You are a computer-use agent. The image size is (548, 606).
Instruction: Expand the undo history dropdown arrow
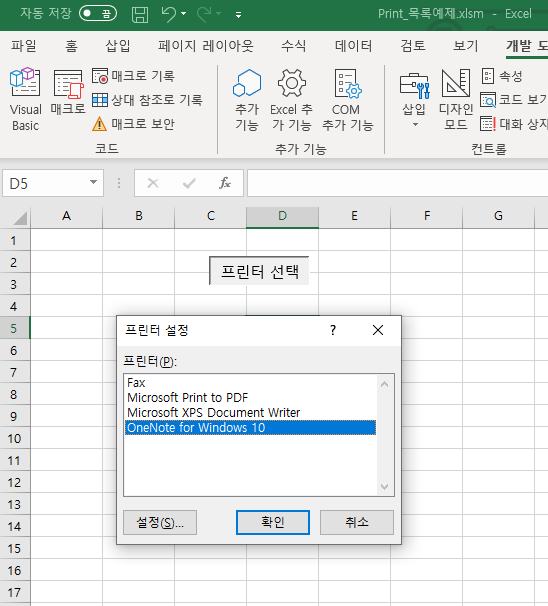pos(184,14)
